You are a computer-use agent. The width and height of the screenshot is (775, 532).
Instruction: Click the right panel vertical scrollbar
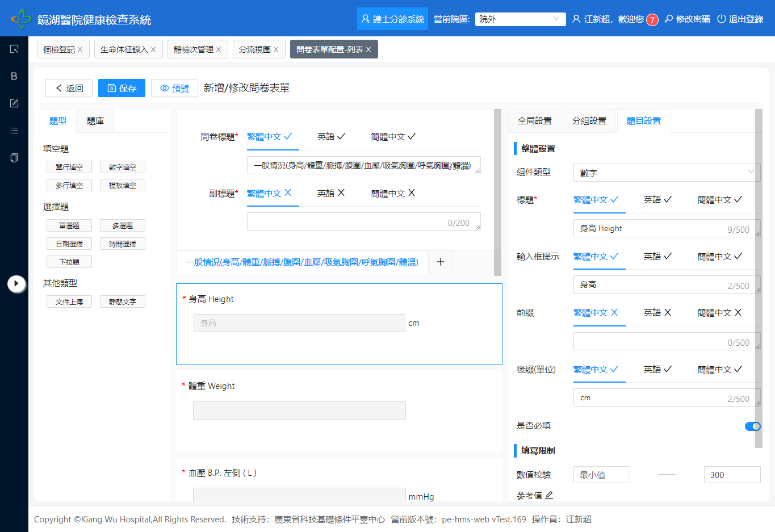pos(759,278)
